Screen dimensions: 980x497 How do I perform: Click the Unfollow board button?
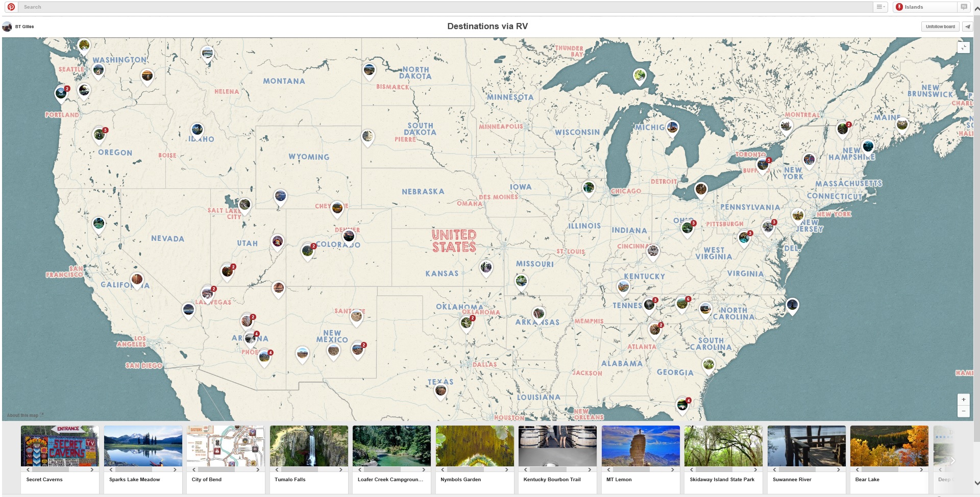940,27
